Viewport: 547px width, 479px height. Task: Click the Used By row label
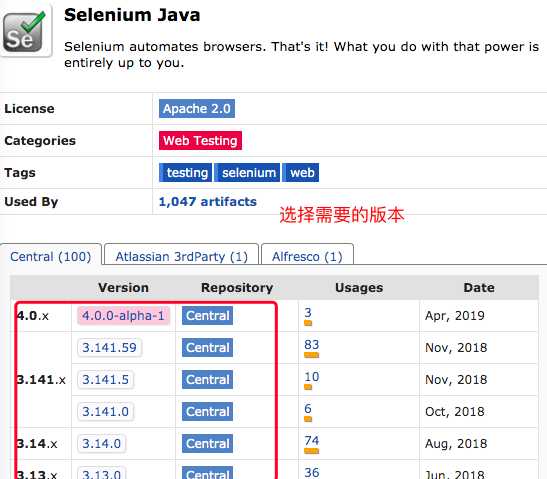[31, 202]
